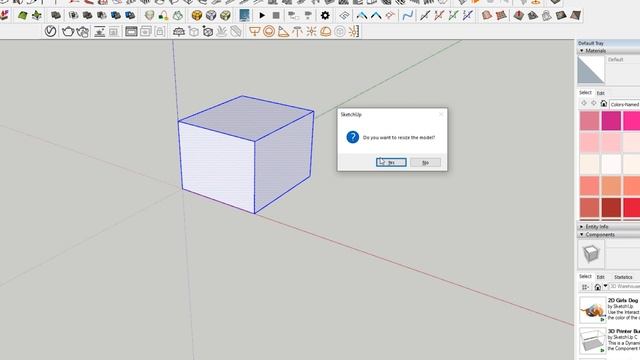
Task: Click the V-Ray dome light icon
Action: point(325,31)
